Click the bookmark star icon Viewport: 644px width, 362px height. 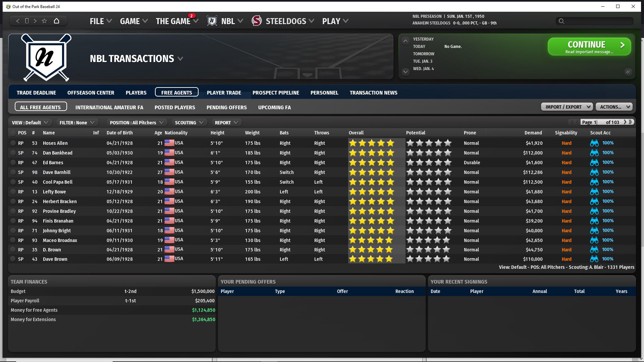tap(44, 21)
